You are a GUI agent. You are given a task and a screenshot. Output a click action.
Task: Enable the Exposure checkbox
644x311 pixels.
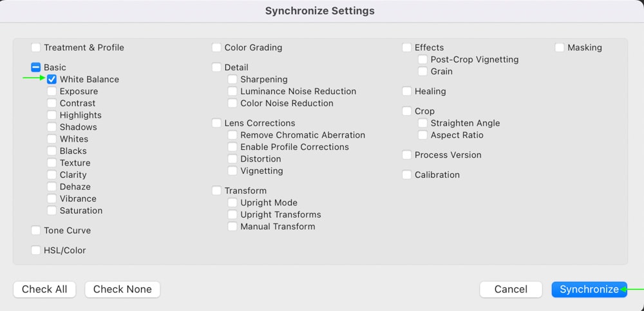coord(52,91)
